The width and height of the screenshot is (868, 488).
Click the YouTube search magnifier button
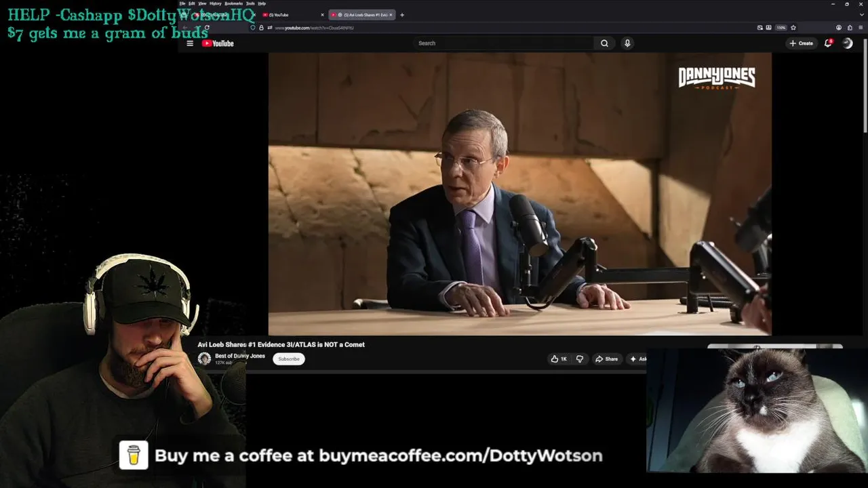pos(604,43)
